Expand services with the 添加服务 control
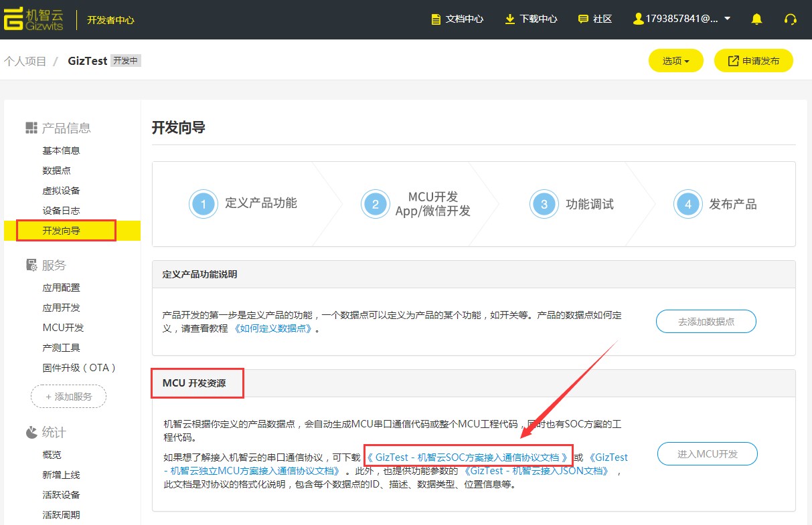812x525 pixels. pos(68,396)
